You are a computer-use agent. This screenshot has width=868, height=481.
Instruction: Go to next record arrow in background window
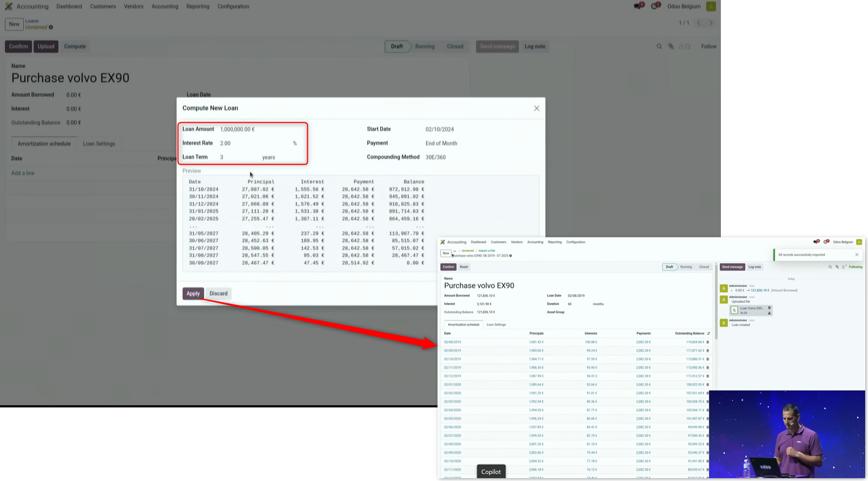pyautogui.click(x=711, y=23)
